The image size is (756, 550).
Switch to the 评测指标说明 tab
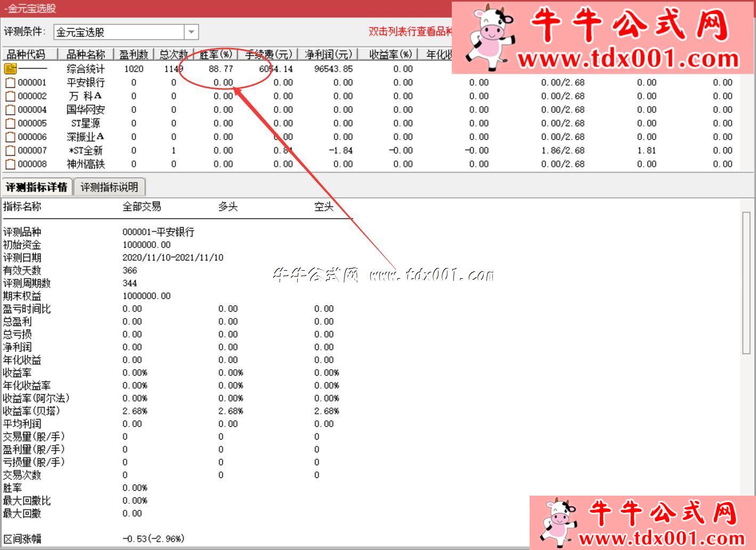pos(109,187)
